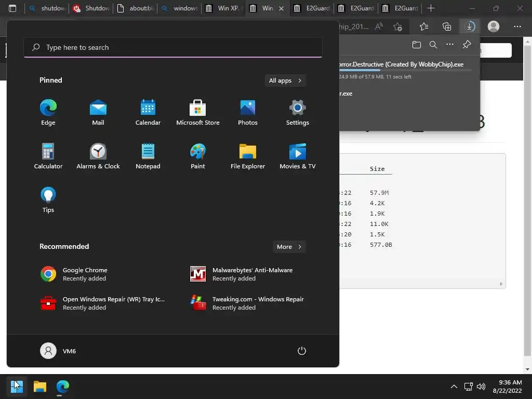532x399 pixels.
Task: Open the Calendar app
Action: pos(148,112)
